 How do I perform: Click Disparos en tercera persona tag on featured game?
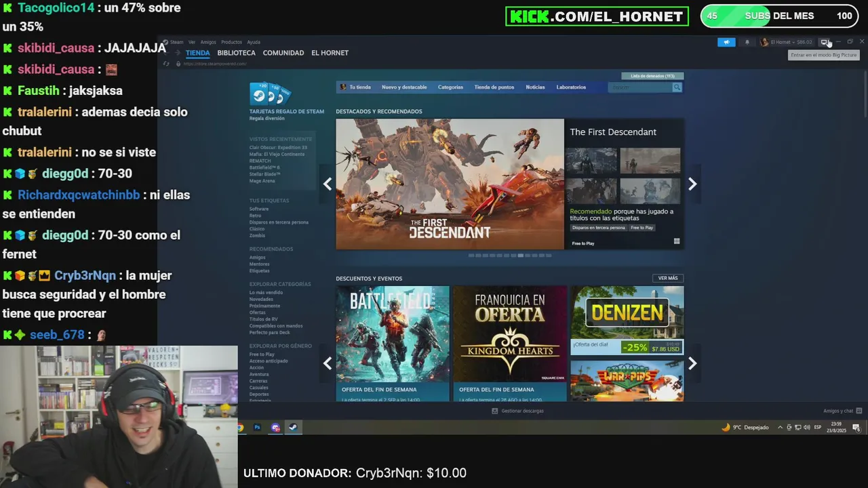(x=599, y=228)
